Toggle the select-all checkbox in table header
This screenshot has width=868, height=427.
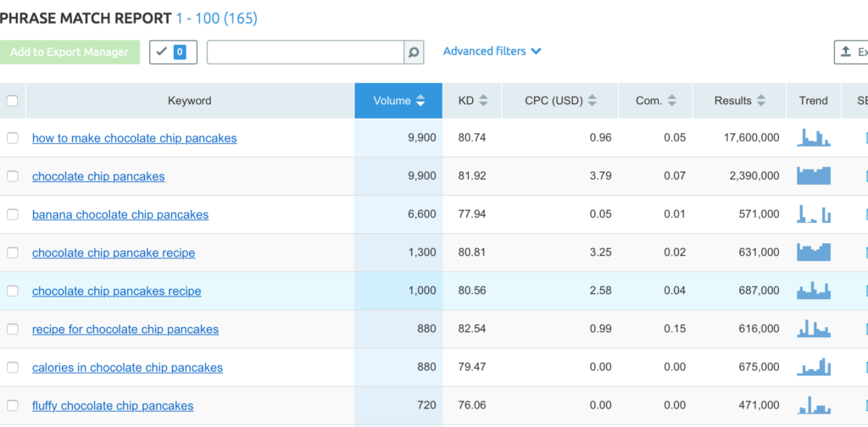point(12,101)
